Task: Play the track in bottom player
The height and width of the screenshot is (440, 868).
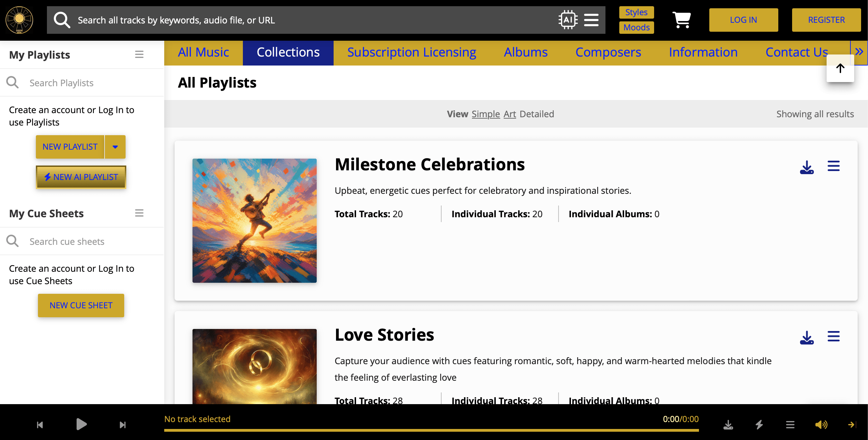Action: [x=81, y=424]
